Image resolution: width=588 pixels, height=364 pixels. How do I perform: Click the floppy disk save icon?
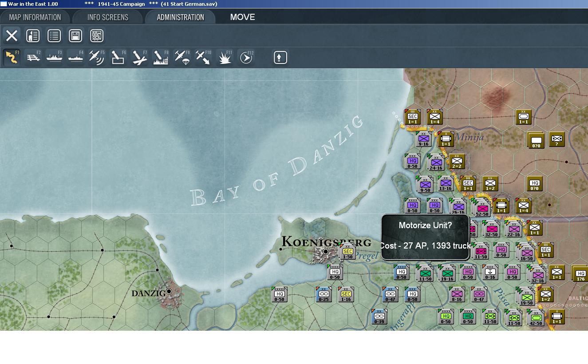(x=75, y=36)
